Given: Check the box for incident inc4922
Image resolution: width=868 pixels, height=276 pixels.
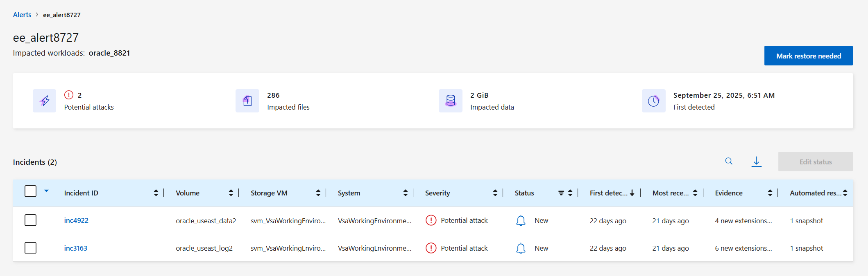Looking at the screenshot, I should [x=31, y=220].
